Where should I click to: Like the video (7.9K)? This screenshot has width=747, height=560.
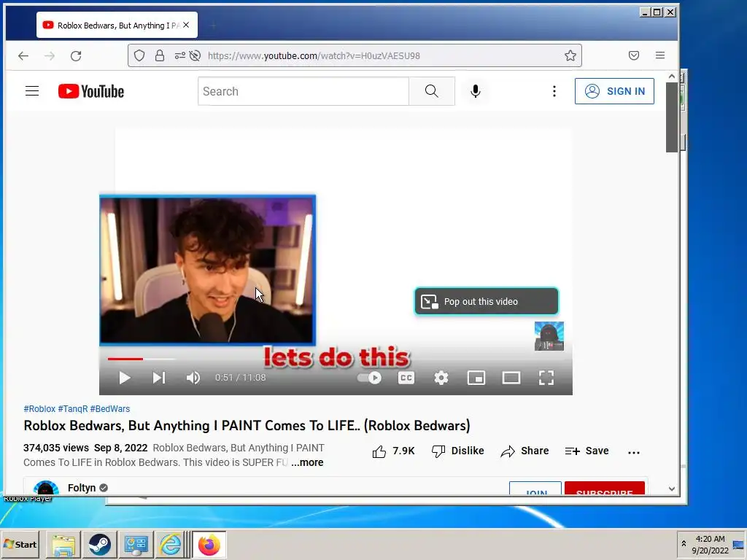(x=393, y=451)
